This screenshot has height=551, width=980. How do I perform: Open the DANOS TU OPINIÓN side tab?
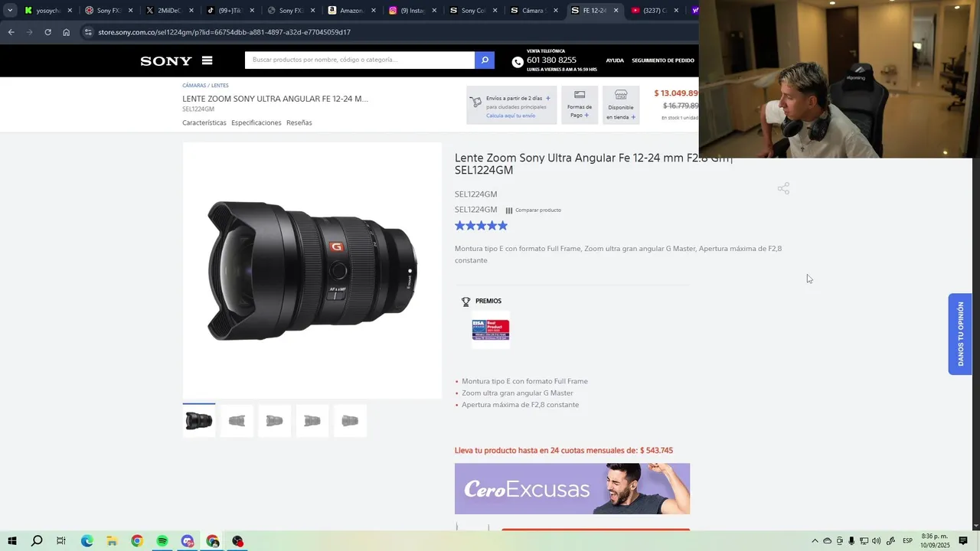click(960, 334)
